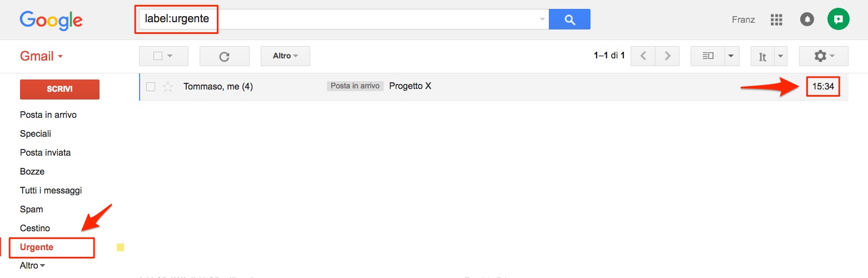This screenshot has height=278, width=868.
Task: Select the Urgente label in sidebar
Action: [37, 247]
